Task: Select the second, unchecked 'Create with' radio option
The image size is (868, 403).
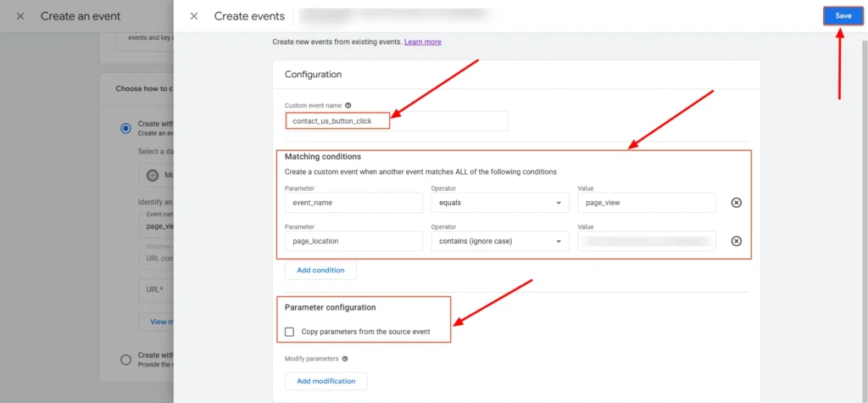Action: pyautogui.click(x=125, y=359)
